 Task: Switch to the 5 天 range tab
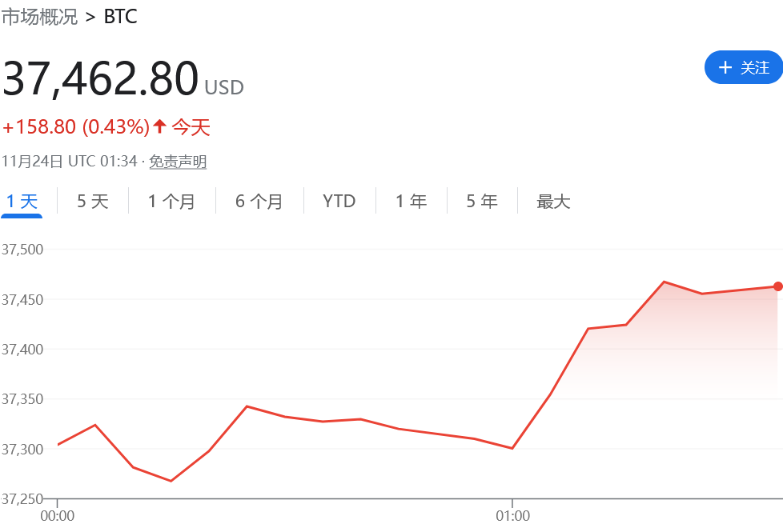(93, 202)
